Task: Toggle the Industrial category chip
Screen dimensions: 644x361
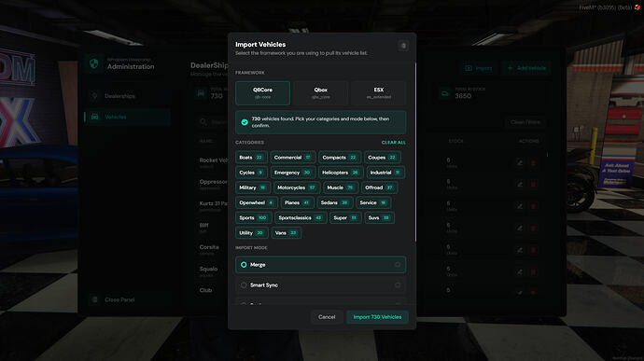Action: 385,173
